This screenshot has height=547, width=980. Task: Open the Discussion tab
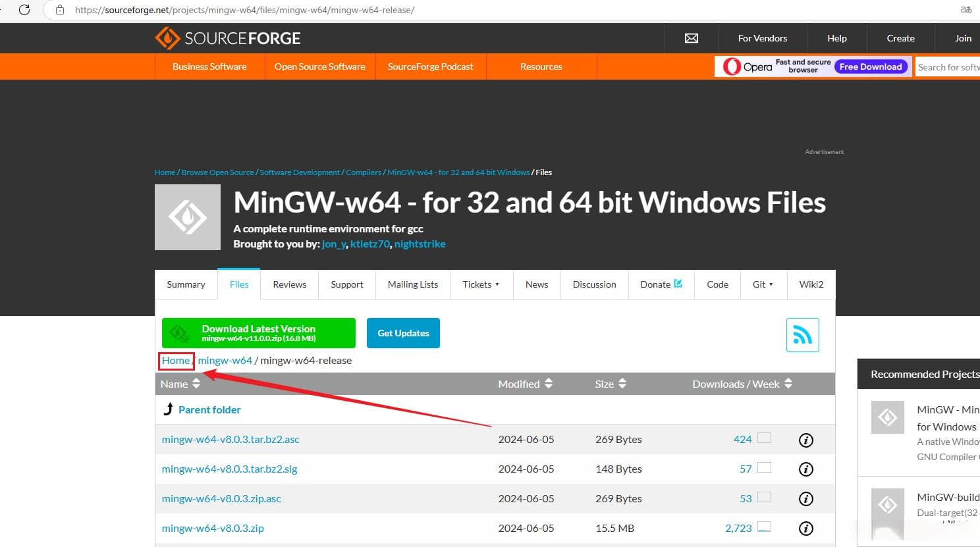point(595,284)
